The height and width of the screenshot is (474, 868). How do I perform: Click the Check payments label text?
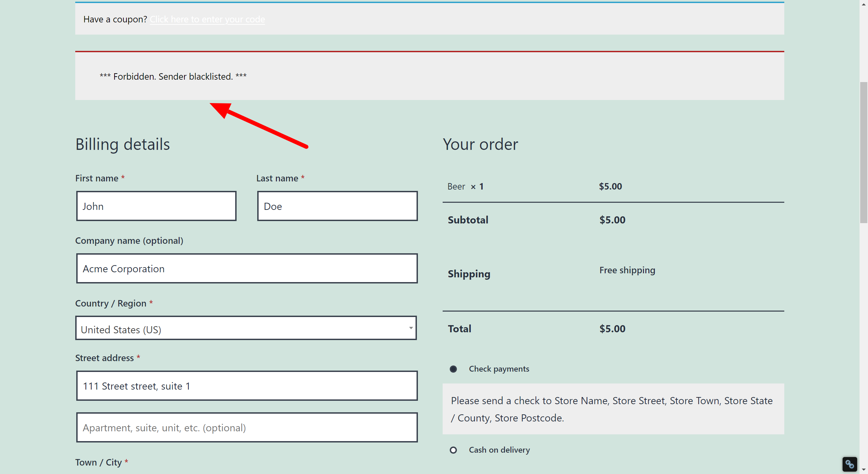pos(499,369)
